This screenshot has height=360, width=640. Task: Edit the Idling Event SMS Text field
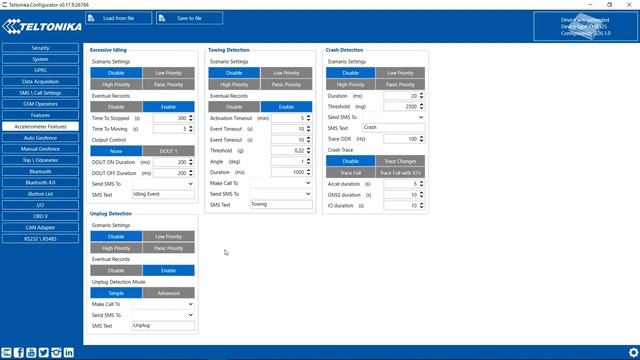[163, 194]
